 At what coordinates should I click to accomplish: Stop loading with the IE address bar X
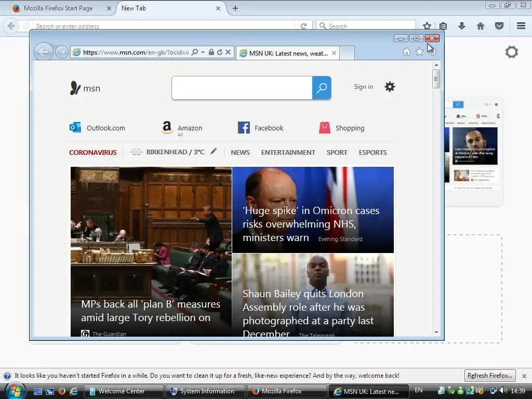(228, 52)
